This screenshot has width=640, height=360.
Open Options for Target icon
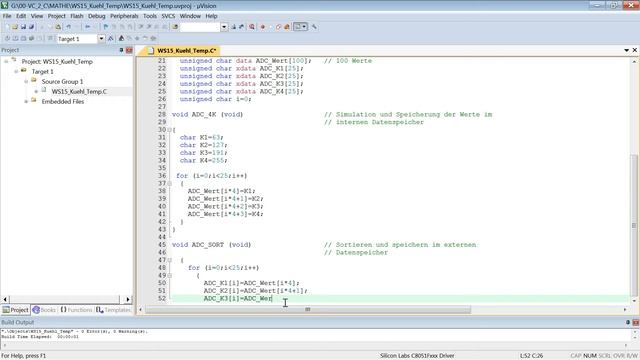point(111,38)
